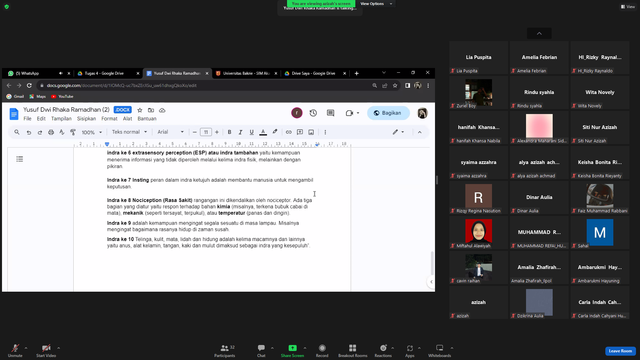Open the YouTube bookmark
The height and width of the screenshot is (360, 640).
point(62,97)
